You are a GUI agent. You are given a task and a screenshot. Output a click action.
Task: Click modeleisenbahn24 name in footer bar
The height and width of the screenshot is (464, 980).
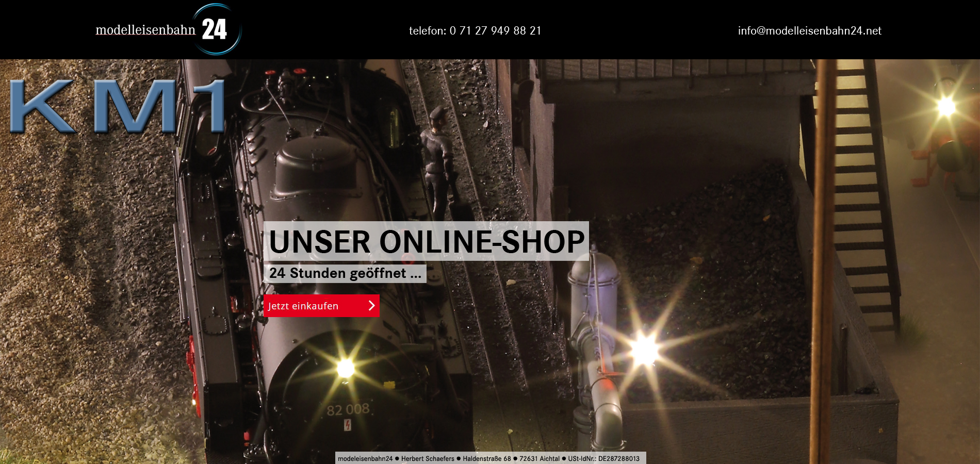pyautogui.click(x=365, y=459)
